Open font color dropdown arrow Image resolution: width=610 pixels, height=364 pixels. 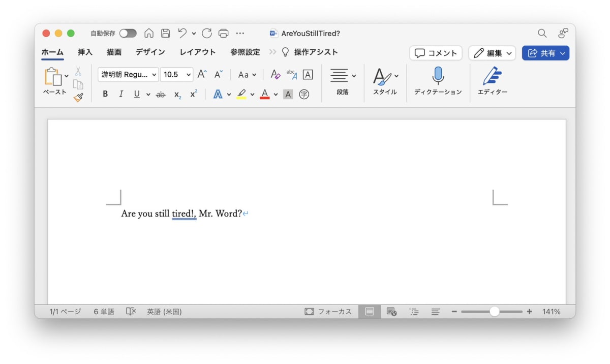click(276, 95)
